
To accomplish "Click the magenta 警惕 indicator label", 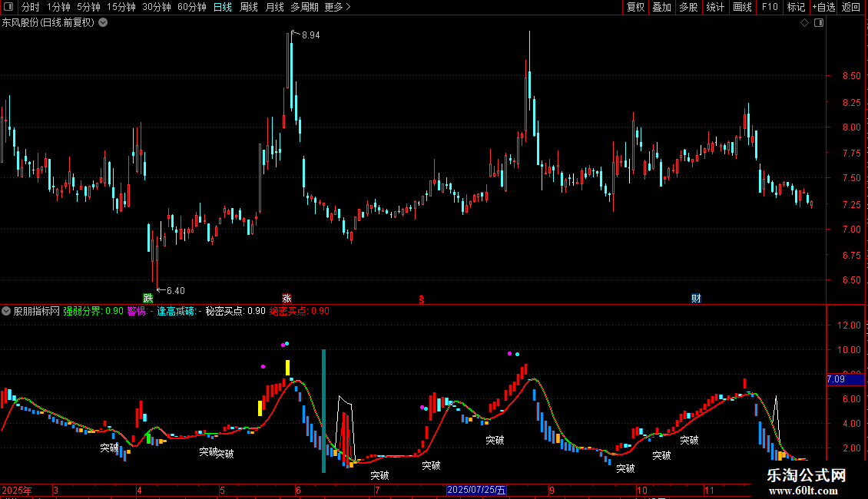I will [140, 311].
